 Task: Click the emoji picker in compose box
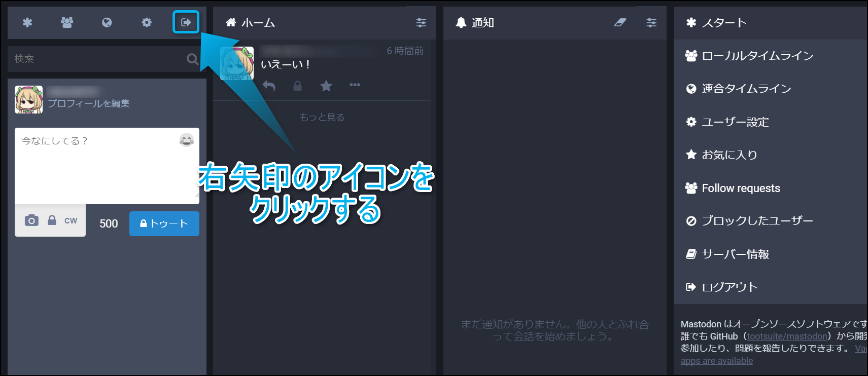pos(187,140)
